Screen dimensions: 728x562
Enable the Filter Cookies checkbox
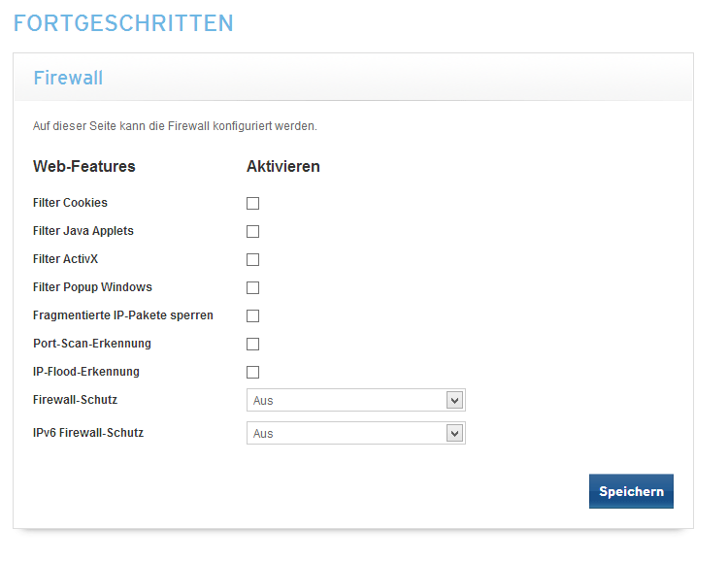252,204
